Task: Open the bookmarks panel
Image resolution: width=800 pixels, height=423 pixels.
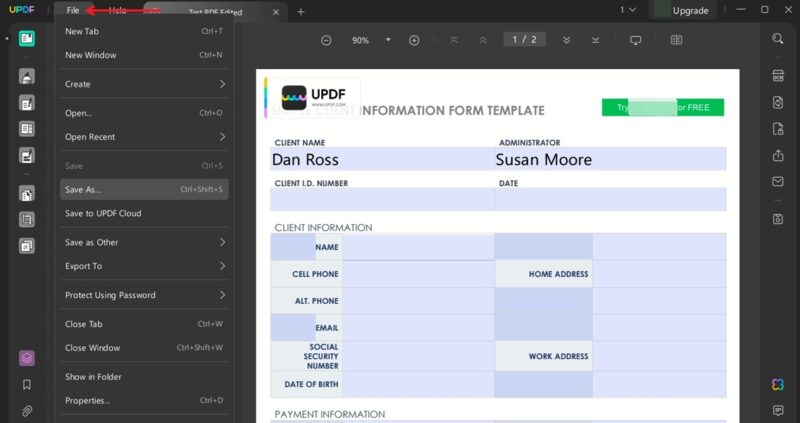Action: pyautogui.click(x=27, y=385)
